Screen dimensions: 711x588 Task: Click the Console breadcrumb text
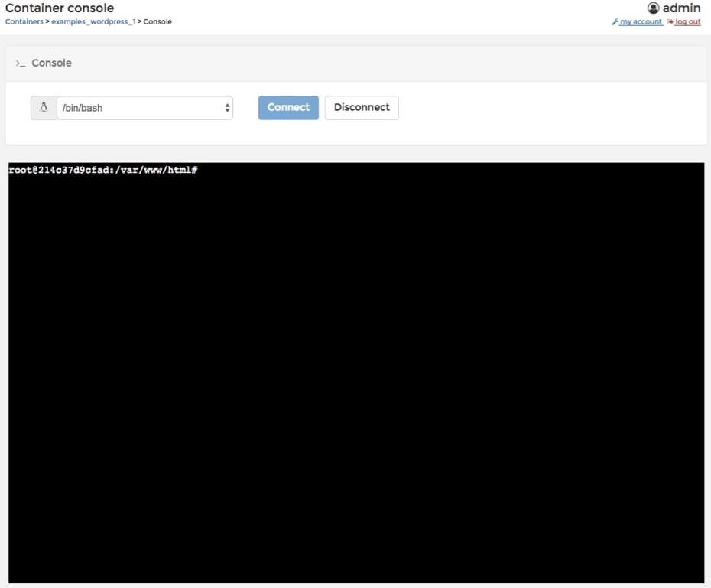tap(157, 21)
